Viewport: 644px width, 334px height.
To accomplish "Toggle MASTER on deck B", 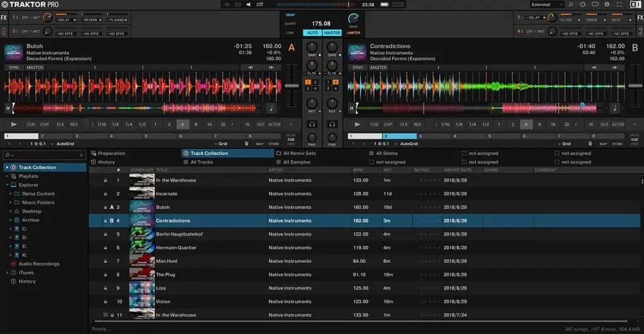I will pos(378,67).
